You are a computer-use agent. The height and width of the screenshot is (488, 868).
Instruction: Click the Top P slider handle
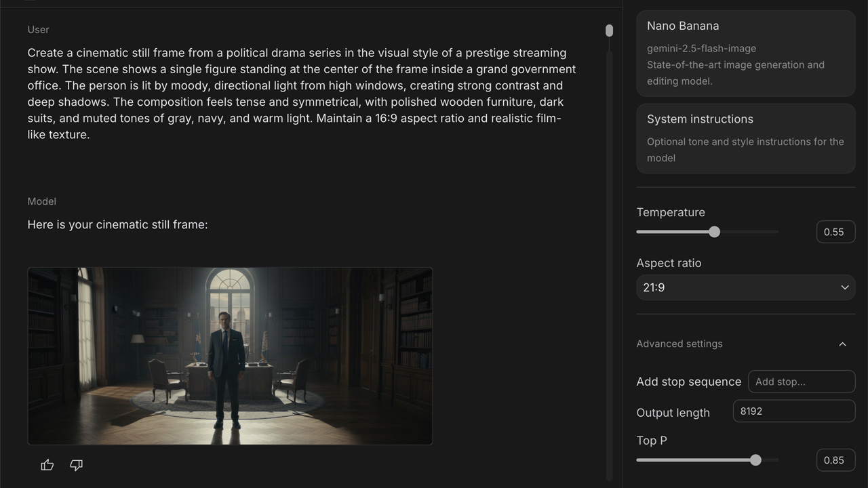[x=755, y=460]
